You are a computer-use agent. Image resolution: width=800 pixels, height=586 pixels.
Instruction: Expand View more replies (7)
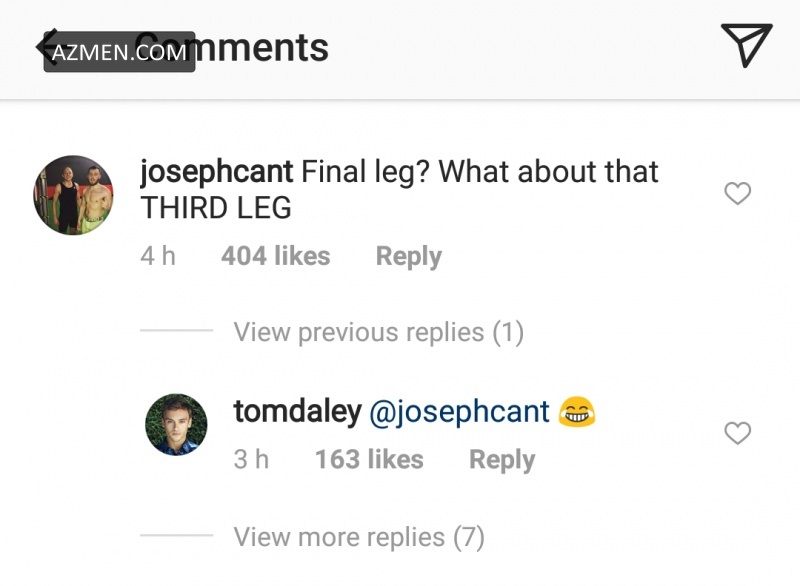(x=359, y=537)
